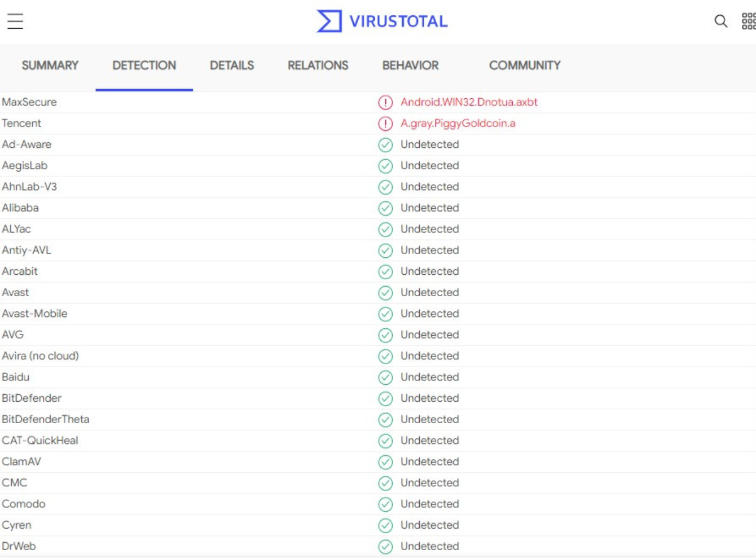Select the MaxSecure engine name
This screenshot has width=756, height=558.
pos(29,102)
